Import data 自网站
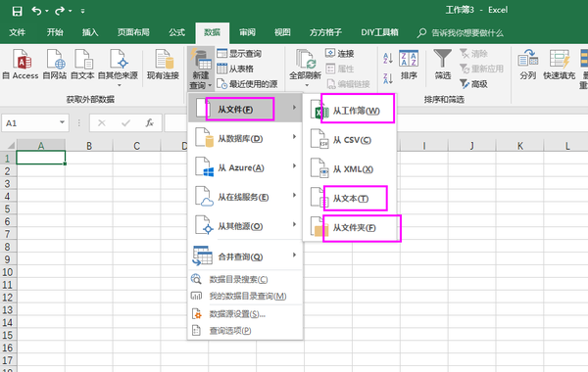 [x=54, y=64]
